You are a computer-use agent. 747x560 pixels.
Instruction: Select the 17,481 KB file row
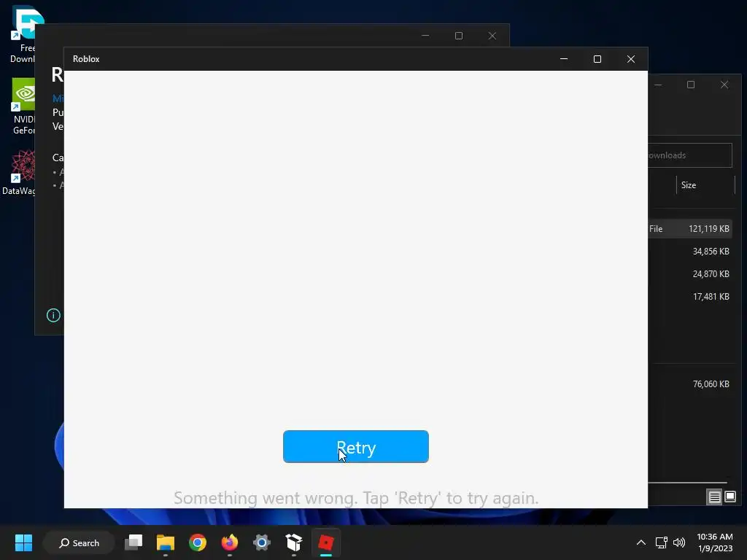690,297
